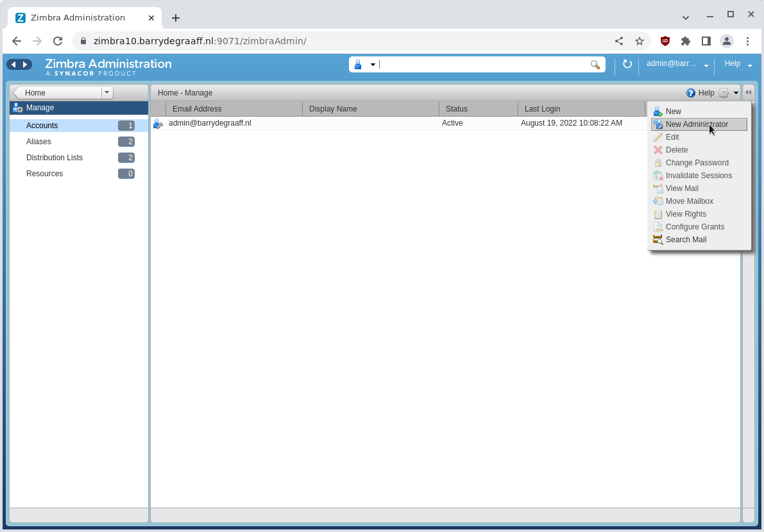Open the Chrome profile avatar icon

click(x=727, y=42)
